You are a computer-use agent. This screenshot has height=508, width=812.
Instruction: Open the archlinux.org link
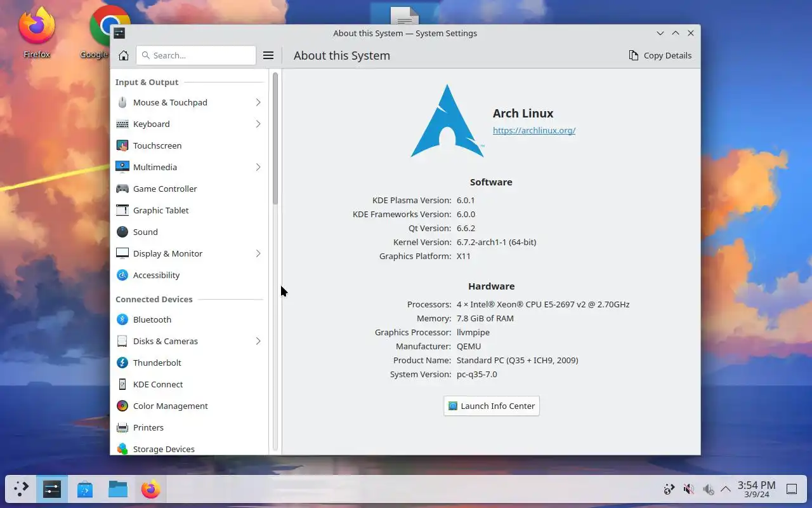coord(534,130)
